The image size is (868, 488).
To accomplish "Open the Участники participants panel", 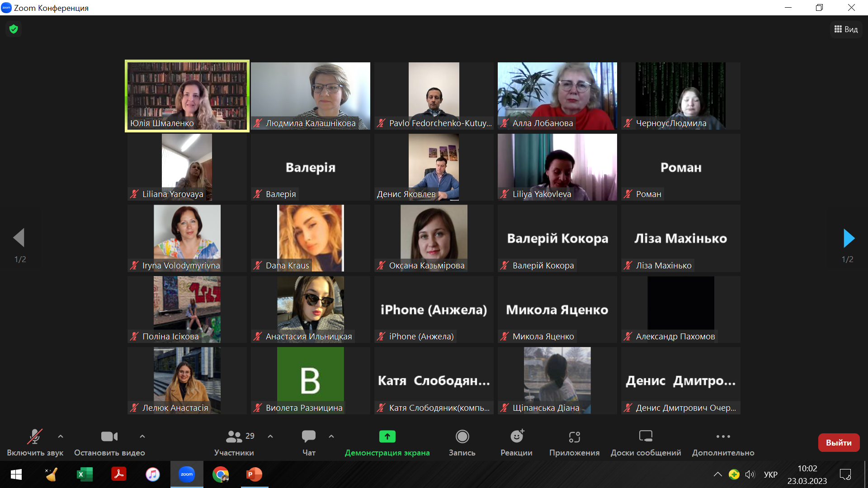I will point(234,442).
